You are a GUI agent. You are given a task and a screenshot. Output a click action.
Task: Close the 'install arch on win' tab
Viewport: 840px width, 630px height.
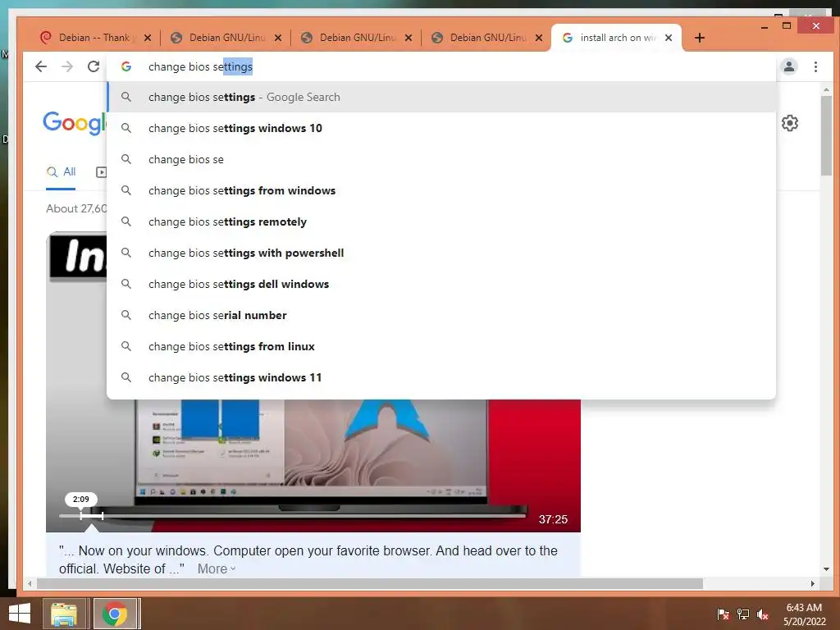coord(669,38)
